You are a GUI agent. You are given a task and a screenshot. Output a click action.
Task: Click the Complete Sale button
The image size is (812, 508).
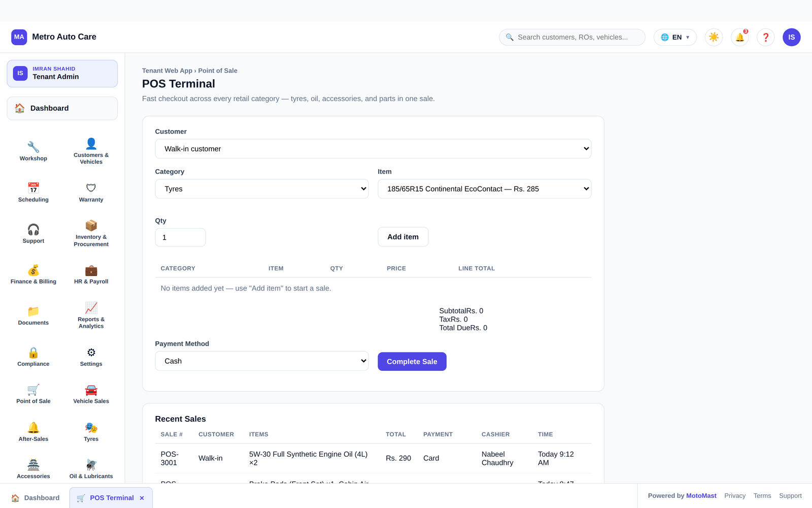coord(412,362)
